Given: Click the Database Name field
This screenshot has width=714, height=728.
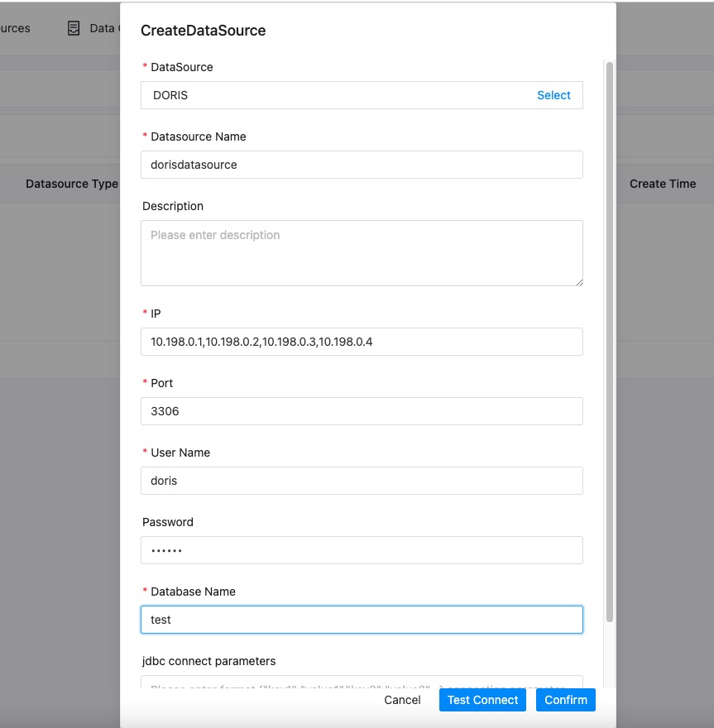Looking at the screenshot, I should pos(362,620).
